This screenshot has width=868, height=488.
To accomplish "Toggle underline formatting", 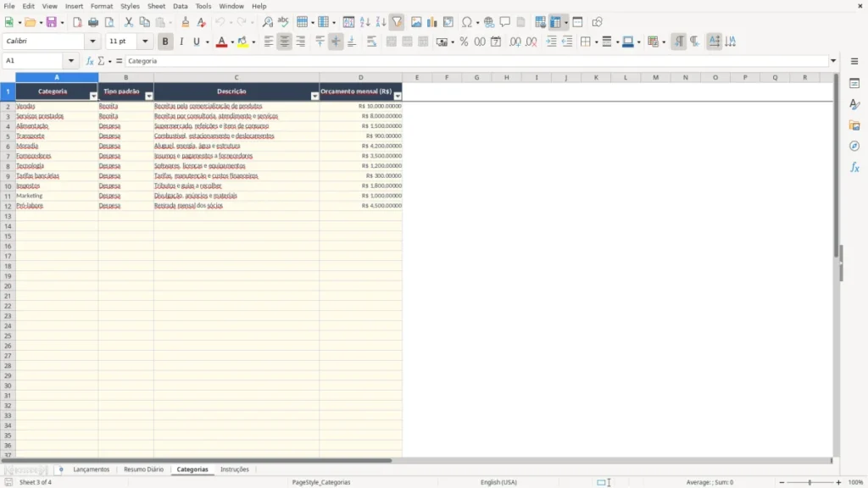I will [197, 42].
